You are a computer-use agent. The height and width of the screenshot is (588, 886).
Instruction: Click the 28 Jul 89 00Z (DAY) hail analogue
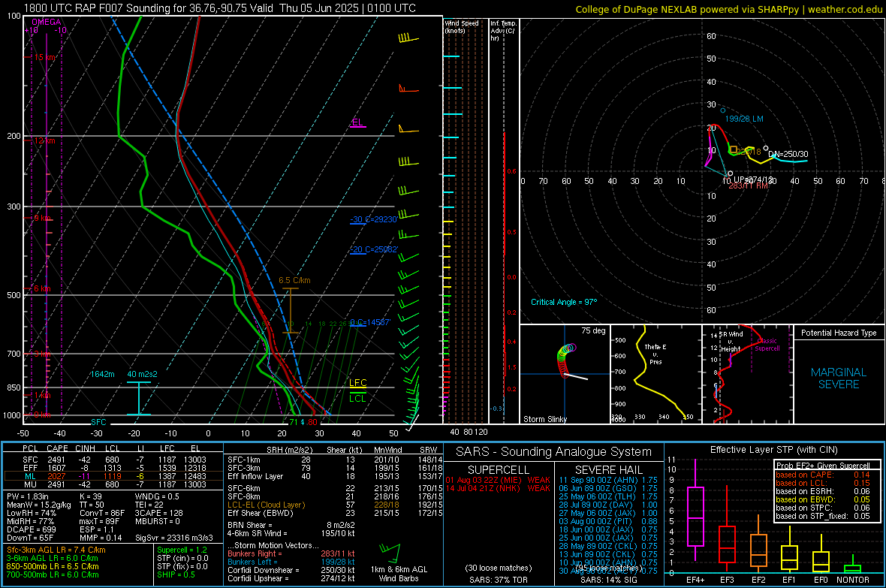pos(608,505)
